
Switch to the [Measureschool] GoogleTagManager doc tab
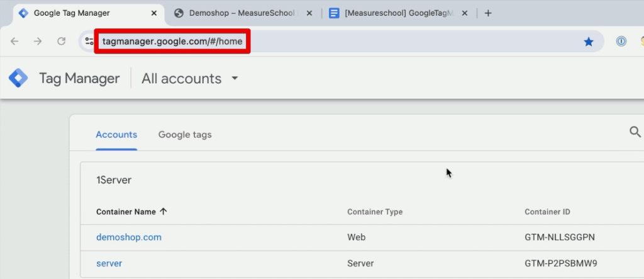[398, 13]
